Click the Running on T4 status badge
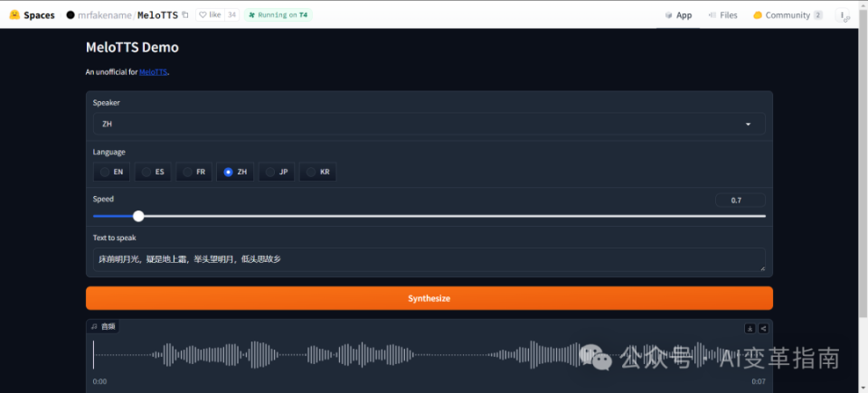This screenshot has height=393, width=868. click(278, 15)
